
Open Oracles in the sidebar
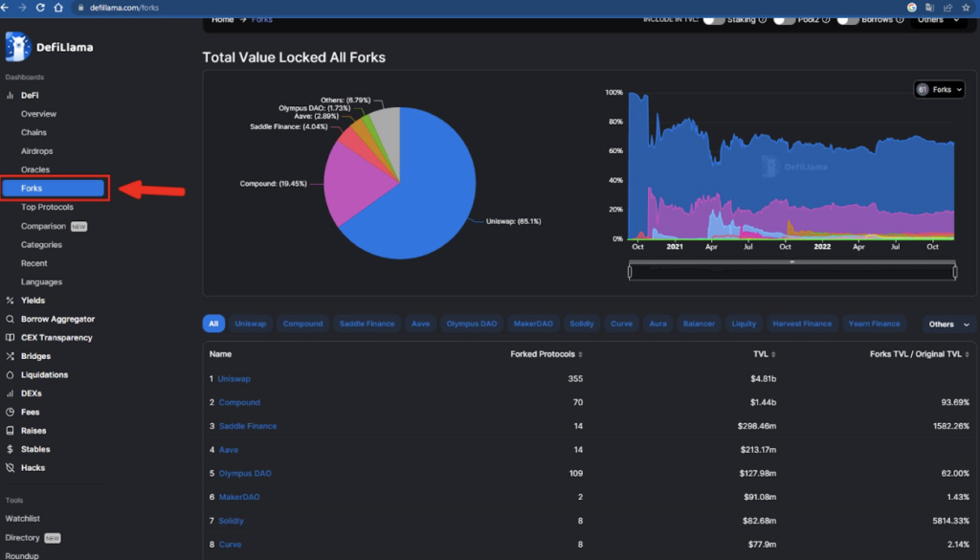tap(35, 170)
